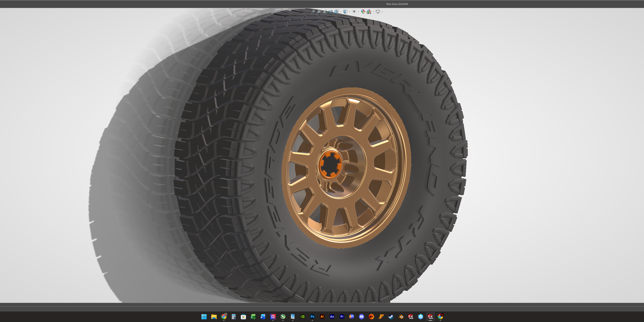Toggle the Hide/Show Items eye icon
The image size is (644, 322).
pos(354,12)
